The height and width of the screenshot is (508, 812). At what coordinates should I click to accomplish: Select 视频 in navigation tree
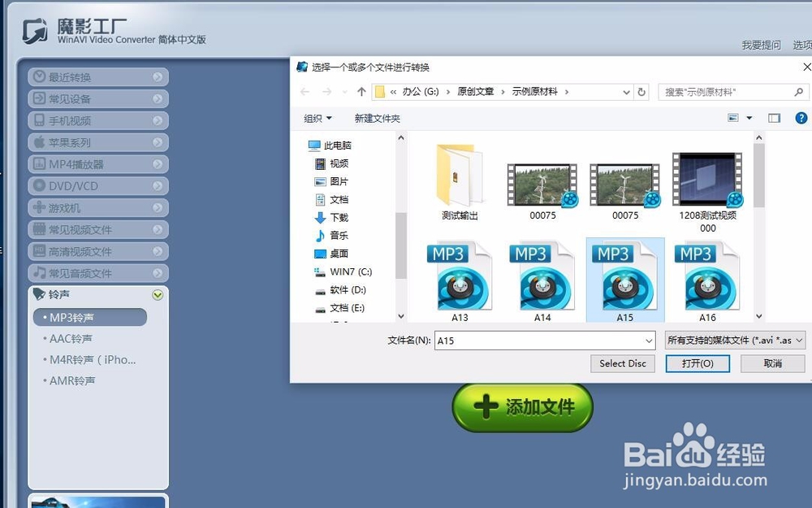tap(332, 164)
